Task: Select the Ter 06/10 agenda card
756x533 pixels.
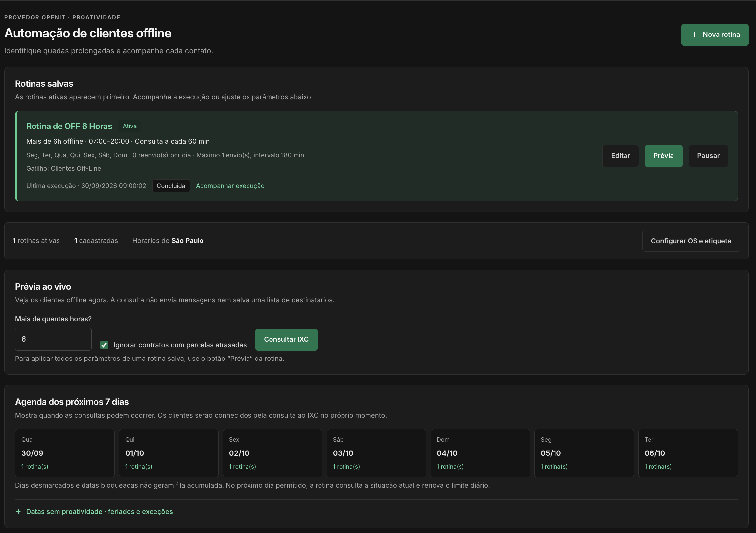Action: point(688,453)
